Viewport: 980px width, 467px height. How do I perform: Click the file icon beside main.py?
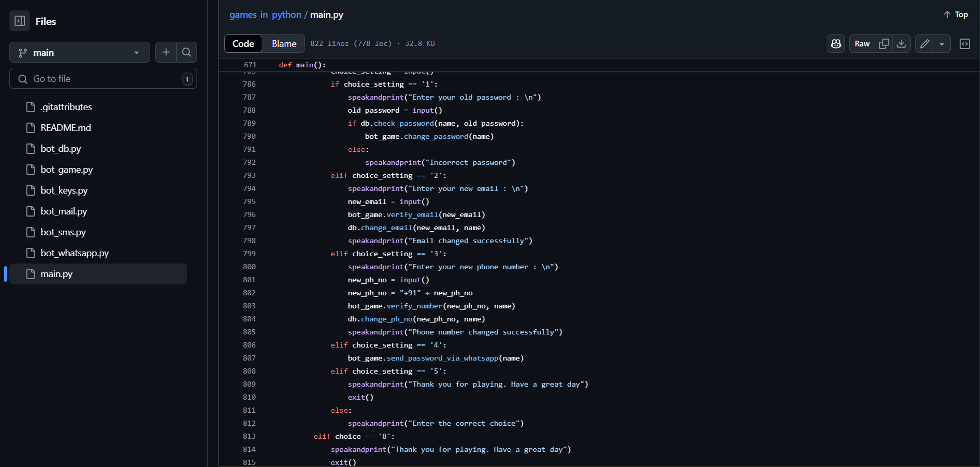31,274
